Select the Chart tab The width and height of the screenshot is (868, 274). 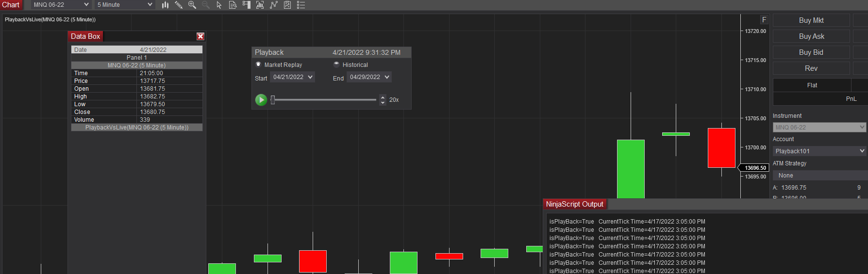[x=11, y=5]
